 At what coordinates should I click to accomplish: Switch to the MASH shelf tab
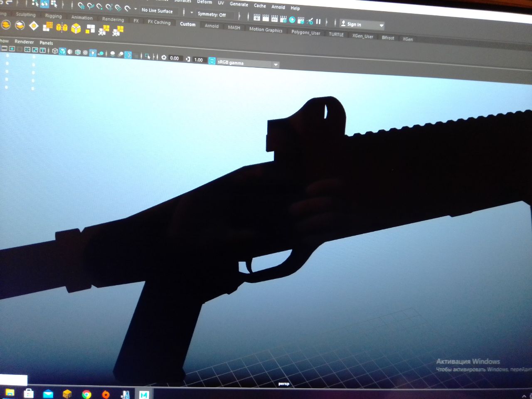point(234,27)
